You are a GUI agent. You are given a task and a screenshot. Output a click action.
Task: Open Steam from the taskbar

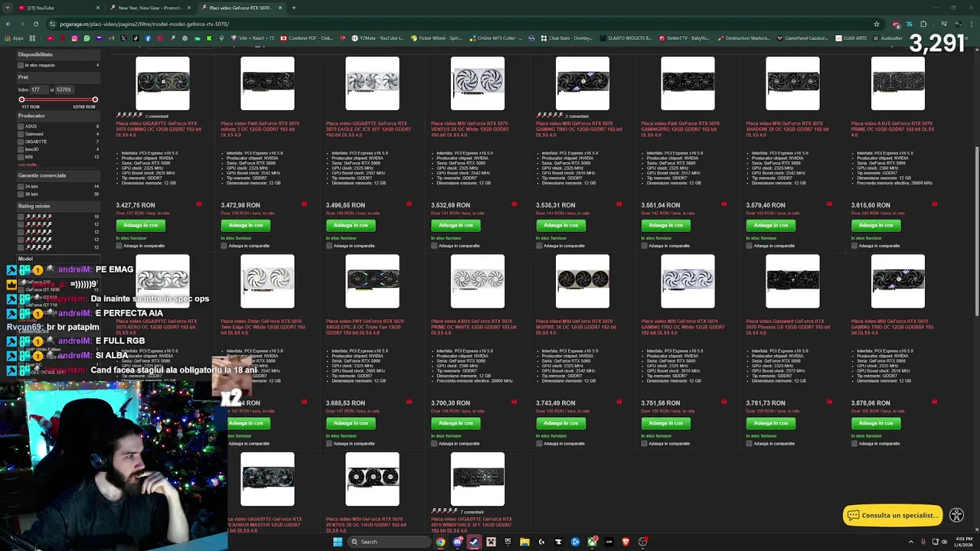[x=474, y=542]
